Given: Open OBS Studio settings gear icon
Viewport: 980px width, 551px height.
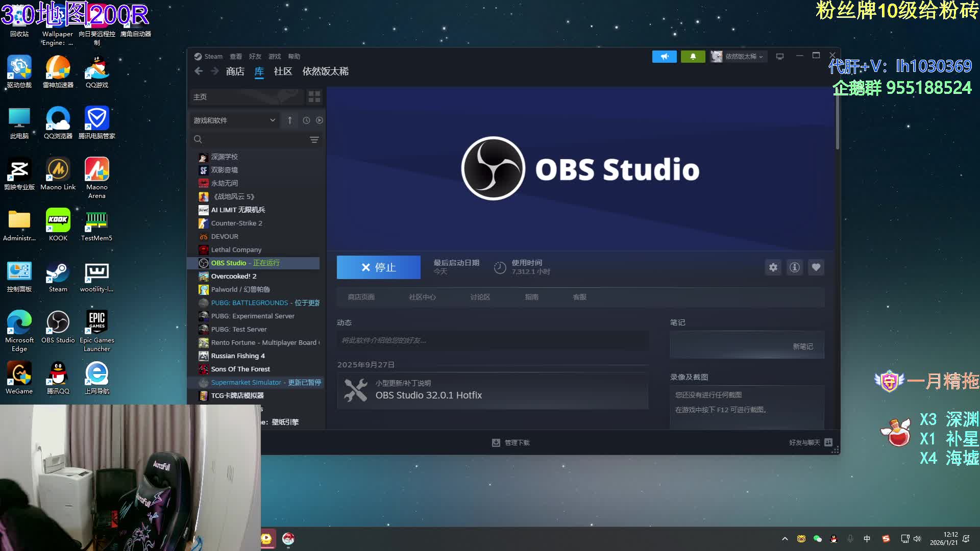Looking at the screenshot, I should (773, 267).
